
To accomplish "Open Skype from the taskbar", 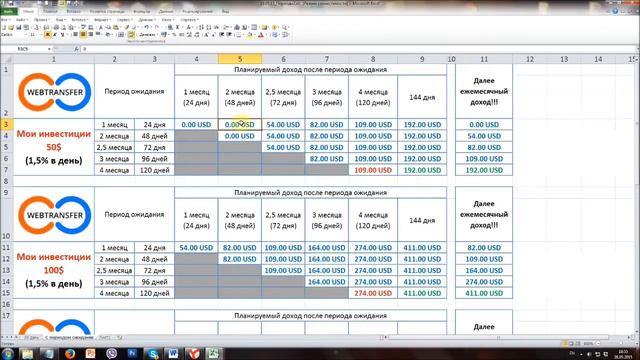I will coord(153,353).
